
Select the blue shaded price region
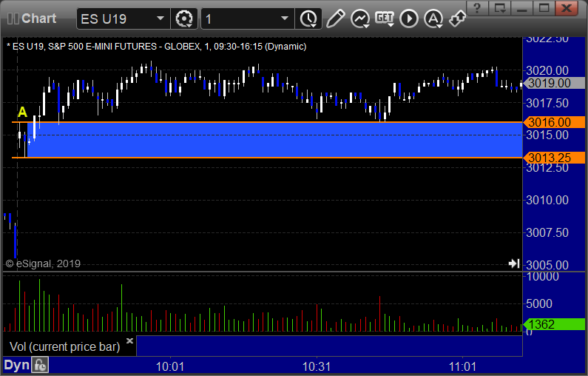(274, 140)
